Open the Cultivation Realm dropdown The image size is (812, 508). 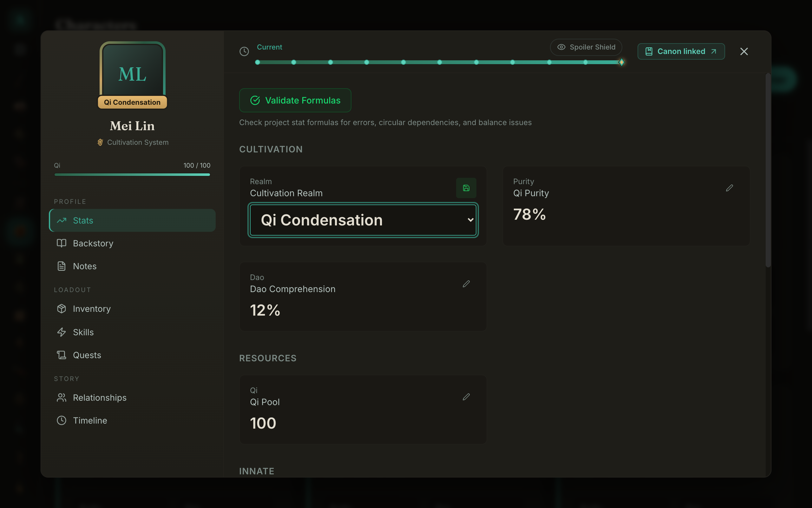363,220
